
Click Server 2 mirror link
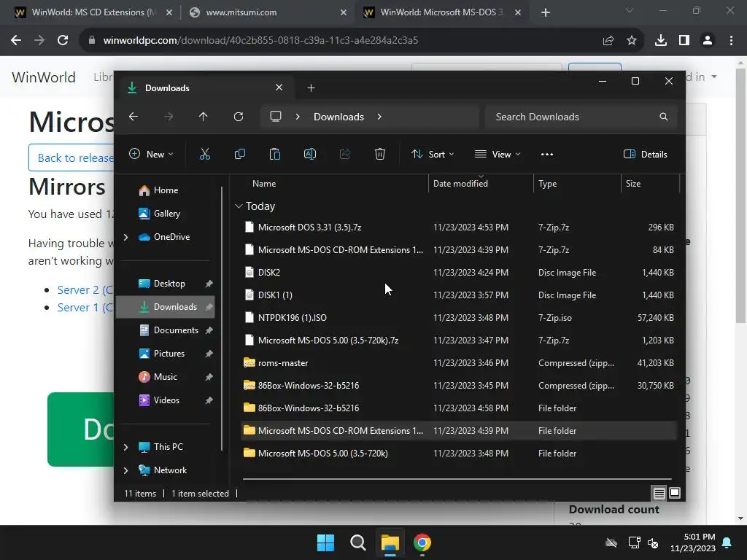(85, 290)
